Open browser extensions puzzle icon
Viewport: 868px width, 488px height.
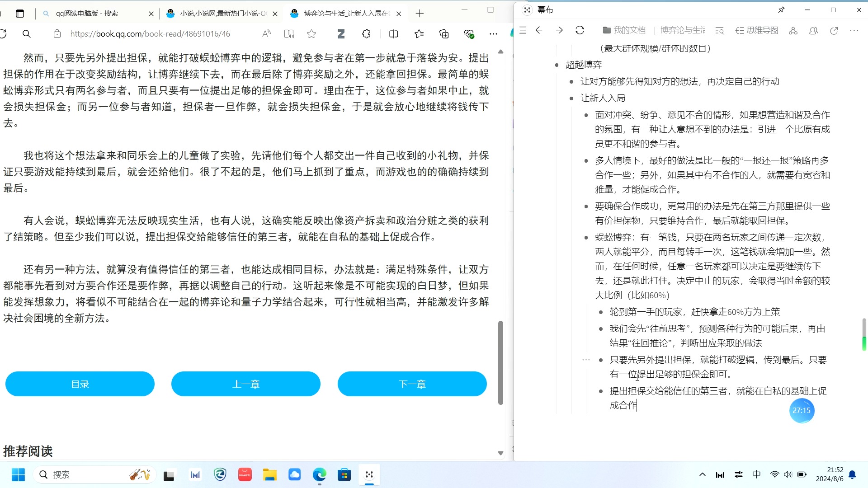[366, 34]
